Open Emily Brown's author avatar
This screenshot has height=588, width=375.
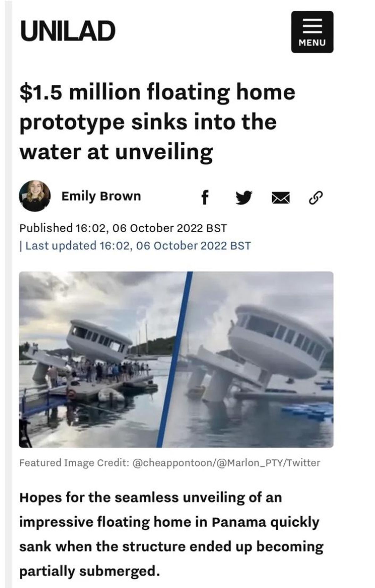coord(35,196)
